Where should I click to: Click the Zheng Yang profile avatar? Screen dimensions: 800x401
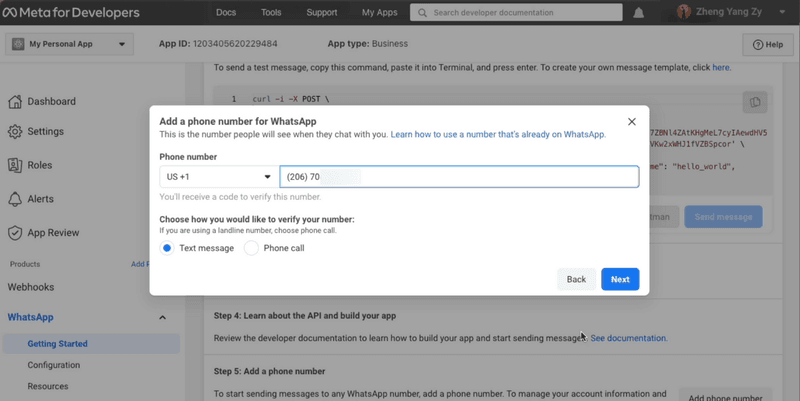point(684,12)
